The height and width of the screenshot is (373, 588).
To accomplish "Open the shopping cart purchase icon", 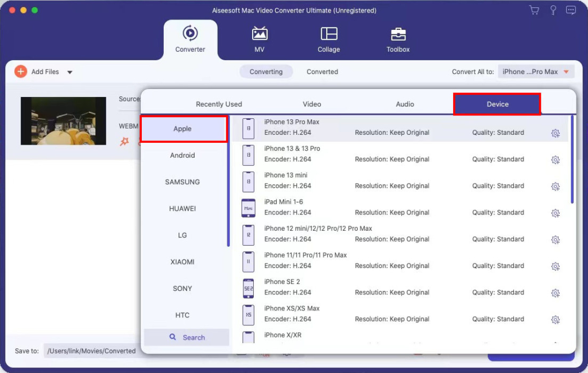I will pos(534,10).
